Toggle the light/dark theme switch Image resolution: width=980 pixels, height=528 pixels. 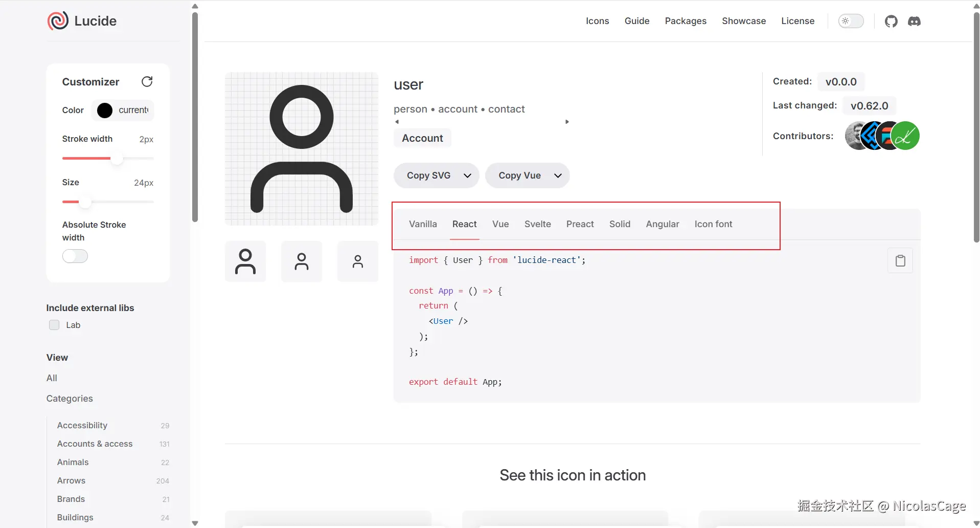tap(851, 21)
